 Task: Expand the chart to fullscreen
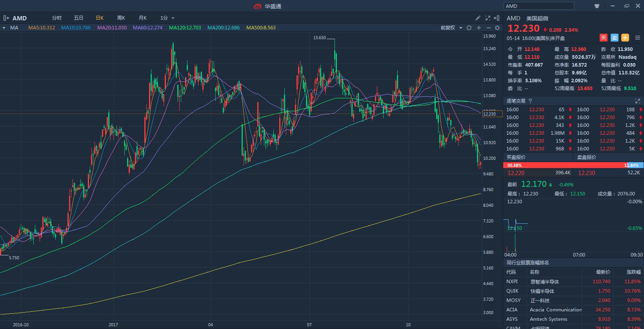[488, 18]
